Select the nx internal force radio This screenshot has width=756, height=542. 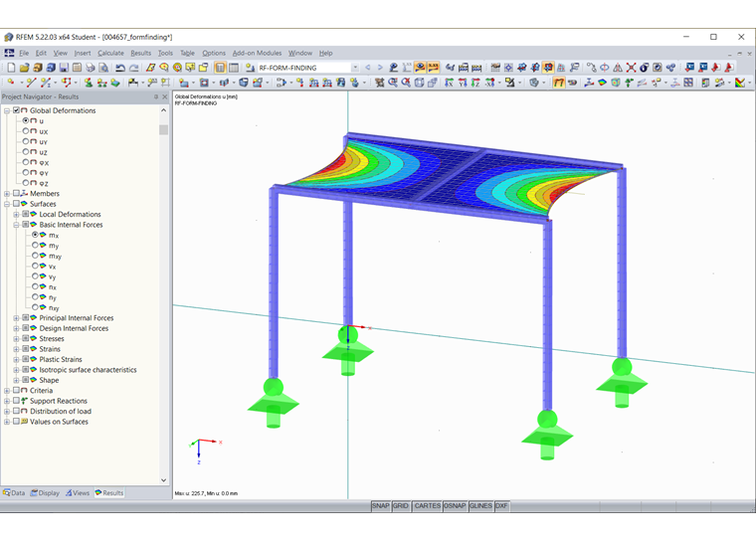(x=35, y=286)
